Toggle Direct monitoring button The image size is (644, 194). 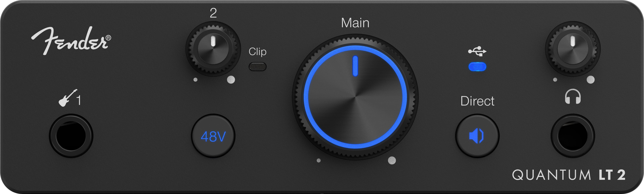click(x=477, y=136)
